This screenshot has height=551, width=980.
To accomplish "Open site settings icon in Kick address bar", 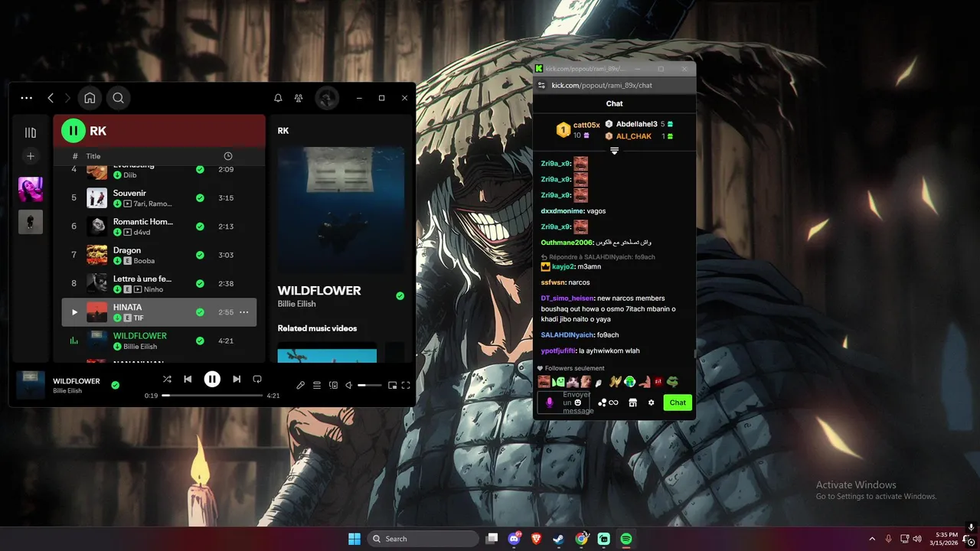I will pyautogui.click(x=541, y=85).
